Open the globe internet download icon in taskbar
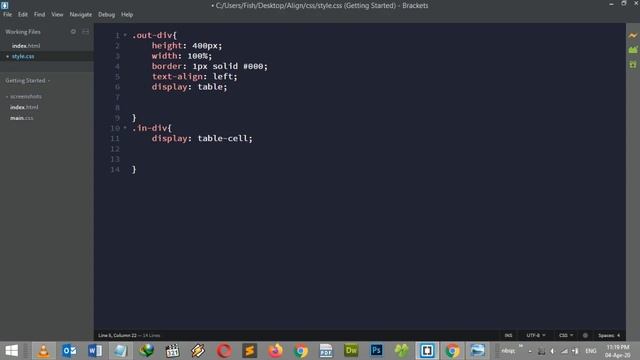The height and width of the screenshot is (360, 640). [147, 351]
